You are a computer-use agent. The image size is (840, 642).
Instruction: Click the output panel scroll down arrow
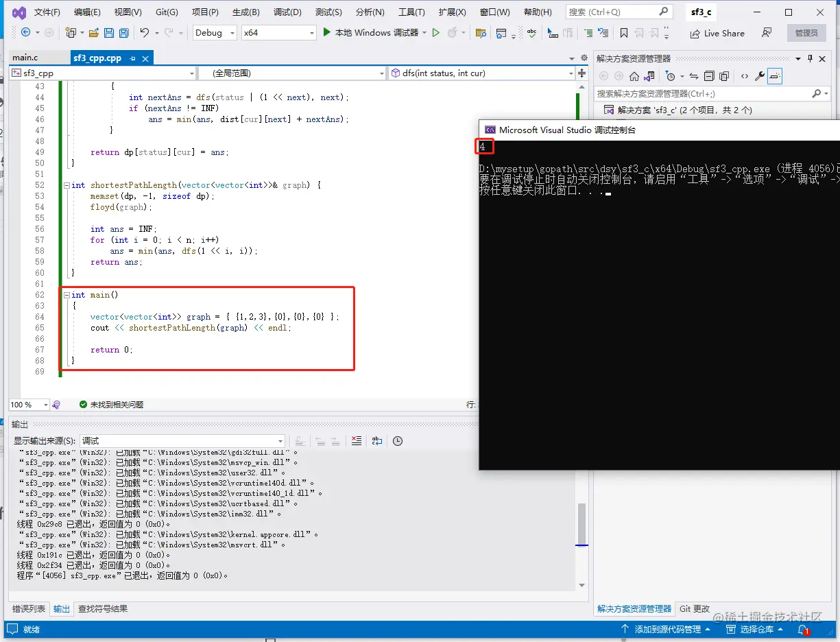coord(581,585)
